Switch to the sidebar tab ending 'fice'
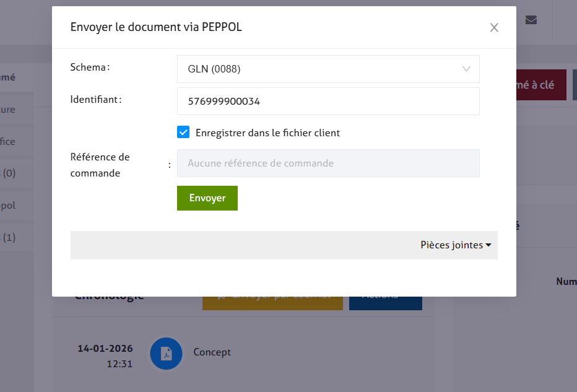Image resolution: width=577 pixels, height=392 pixels. [x=9, y=142]
